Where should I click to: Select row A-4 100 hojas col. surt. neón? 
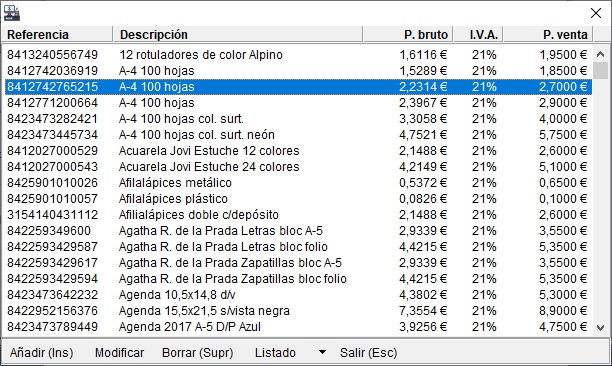[299, 135]
